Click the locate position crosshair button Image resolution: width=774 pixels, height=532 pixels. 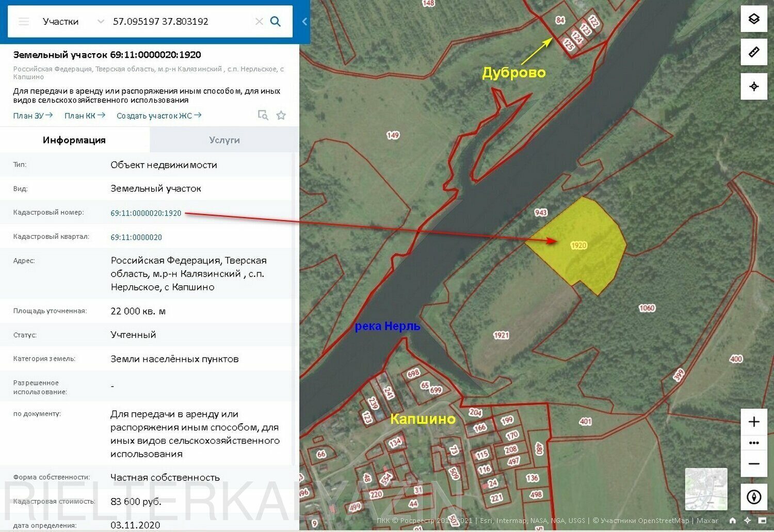click(x=754, y=86)
